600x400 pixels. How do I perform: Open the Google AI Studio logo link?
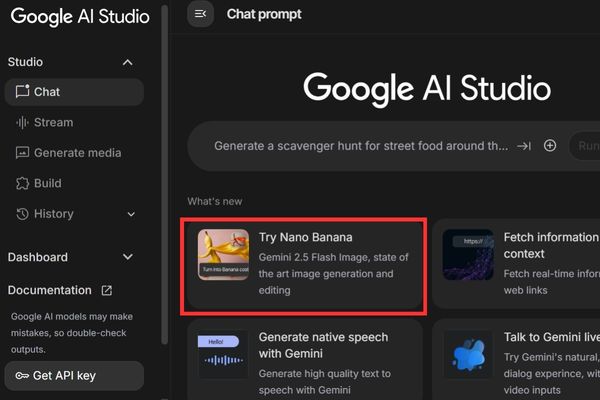click(x=80, y=16)
